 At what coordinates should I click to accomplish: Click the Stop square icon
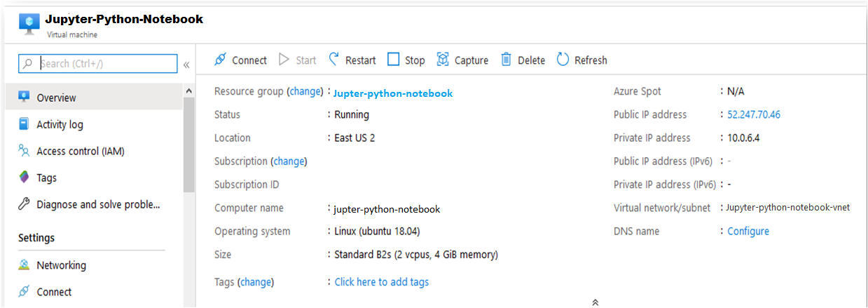coord(394,60)
